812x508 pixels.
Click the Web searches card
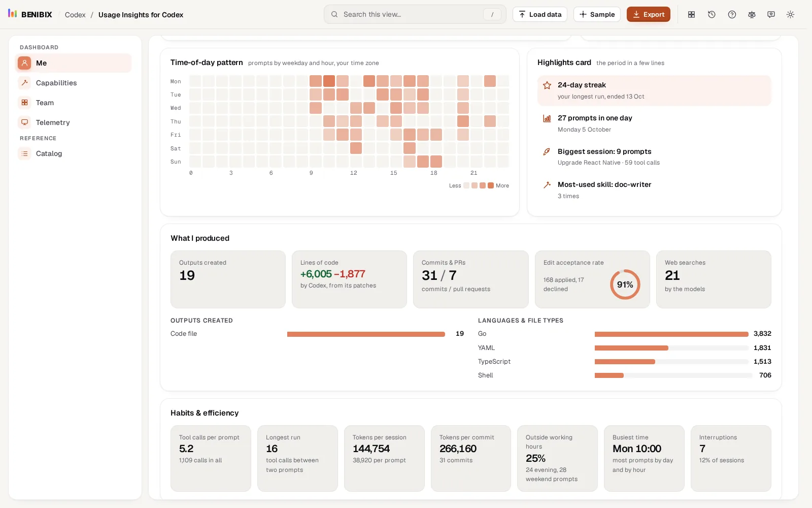tap(714, 279)
